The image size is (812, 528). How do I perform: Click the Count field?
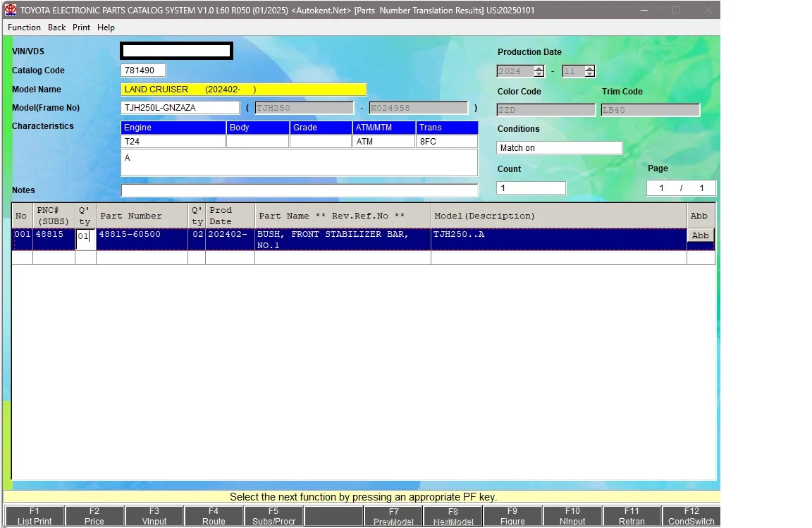point(531,188)
